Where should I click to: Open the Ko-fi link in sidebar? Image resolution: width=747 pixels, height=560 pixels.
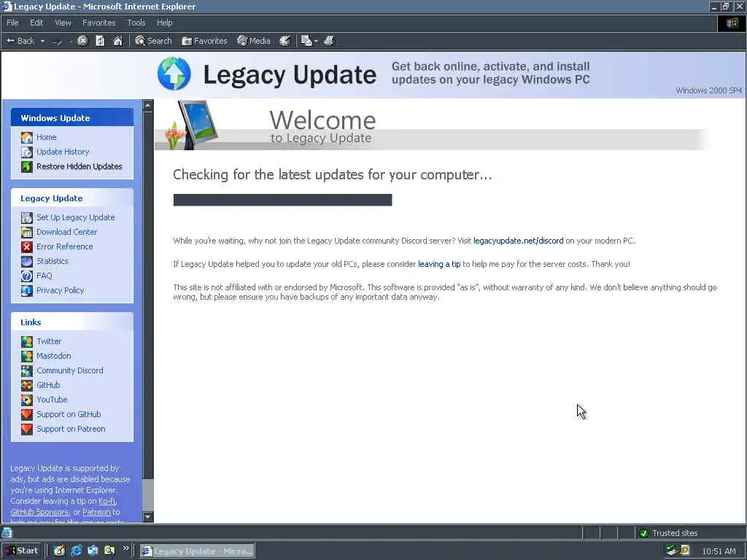pos(107,501)
